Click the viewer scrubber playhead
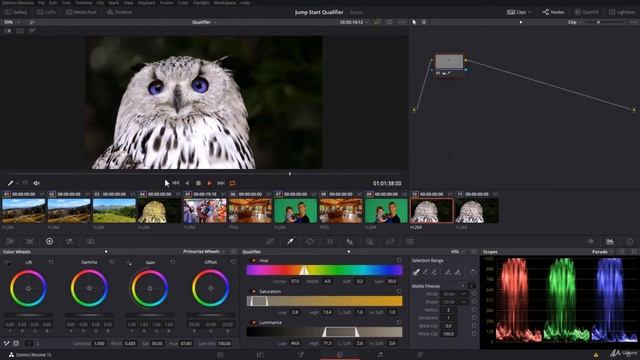Screen dimensions: 640x360 tap(290, 173)
